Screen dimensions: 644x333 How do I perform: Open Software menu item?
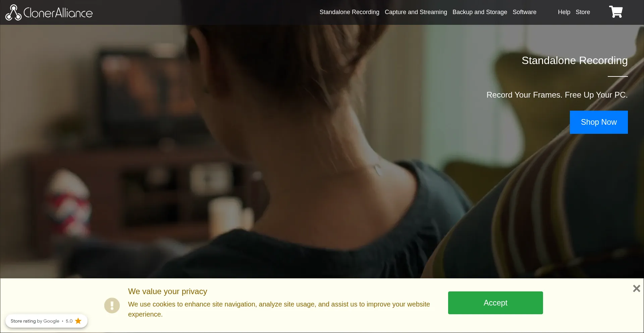524,12
